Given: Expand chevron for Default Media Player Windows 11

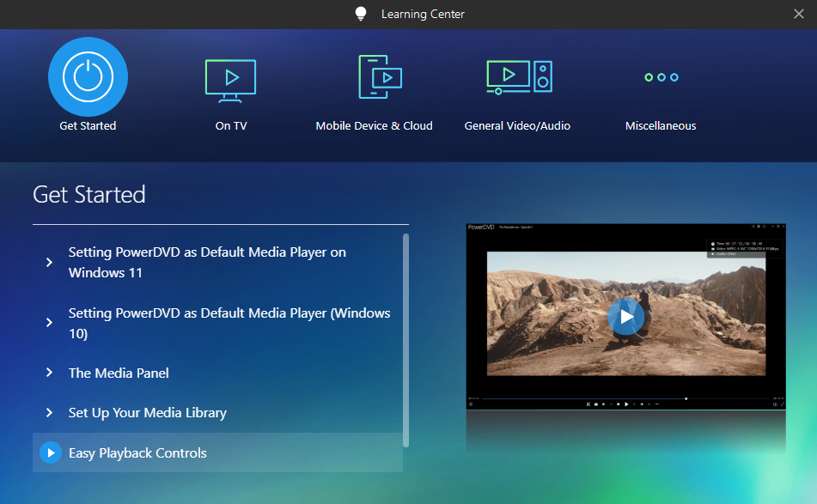Looking at the screenshot, I should tap(49, 262).
